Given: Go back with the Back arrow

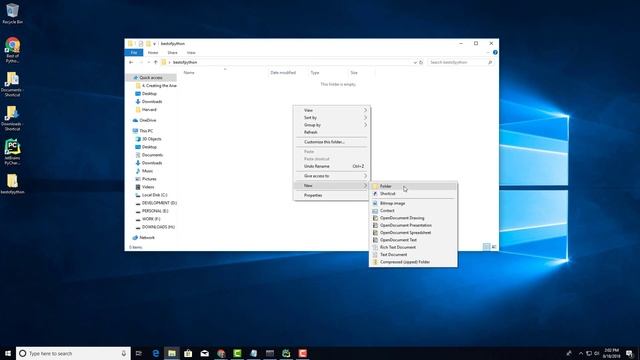Looking at the screenshot, I should click(x=131, y=62).
